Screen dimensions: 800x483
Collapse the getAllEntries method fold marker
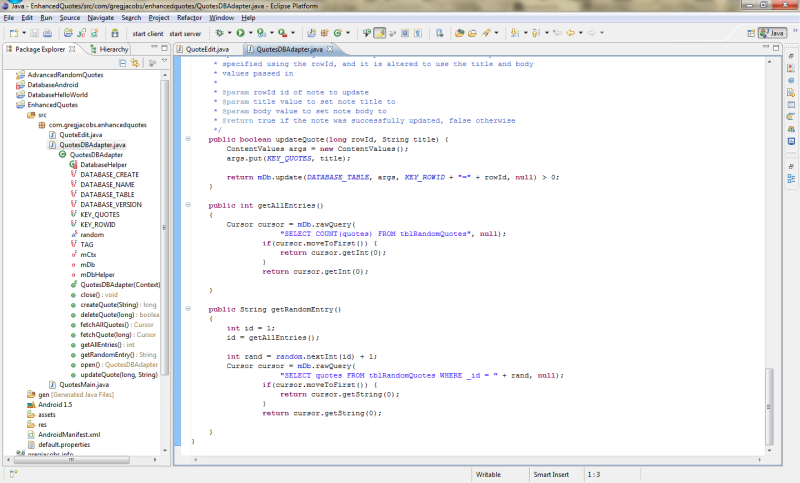tap(187, 204)
